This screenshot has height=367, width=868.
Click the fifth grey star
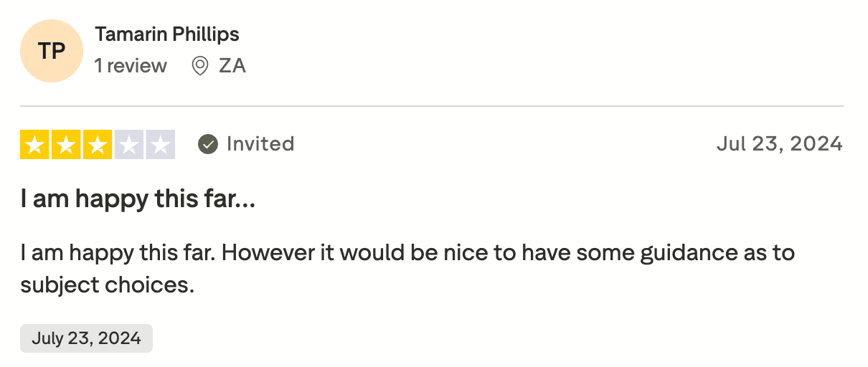161,144
